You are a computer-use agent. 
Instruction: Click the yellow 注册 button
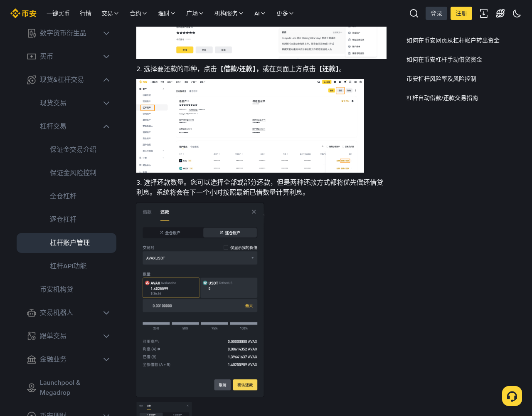click(461, 13)
